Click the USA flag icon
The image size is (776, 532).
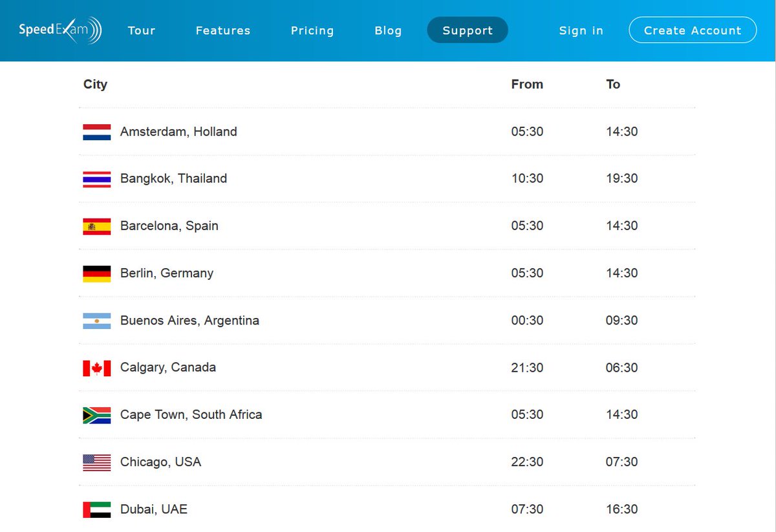(96, 462)
